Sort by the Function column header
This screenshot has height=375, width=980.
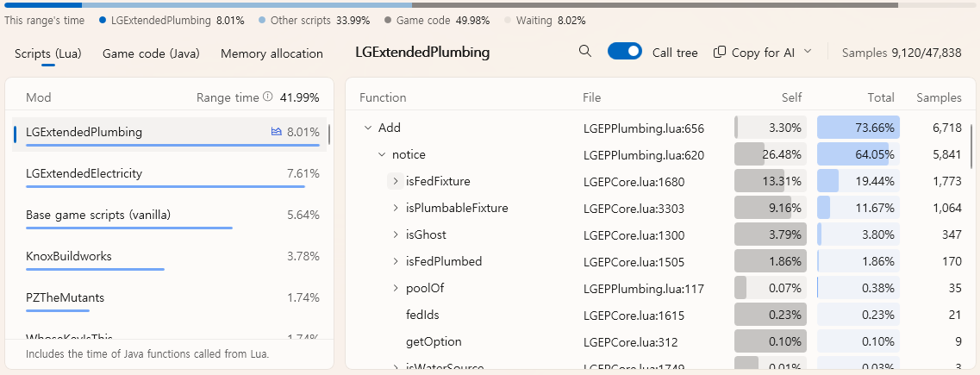tap(383, 97)
